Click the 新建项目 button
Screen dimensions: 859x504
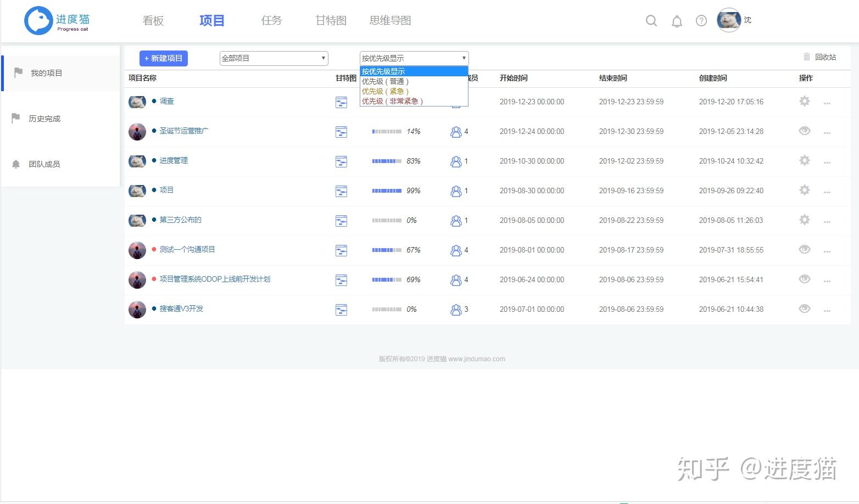pyautogui.click(x=164, y=58)
